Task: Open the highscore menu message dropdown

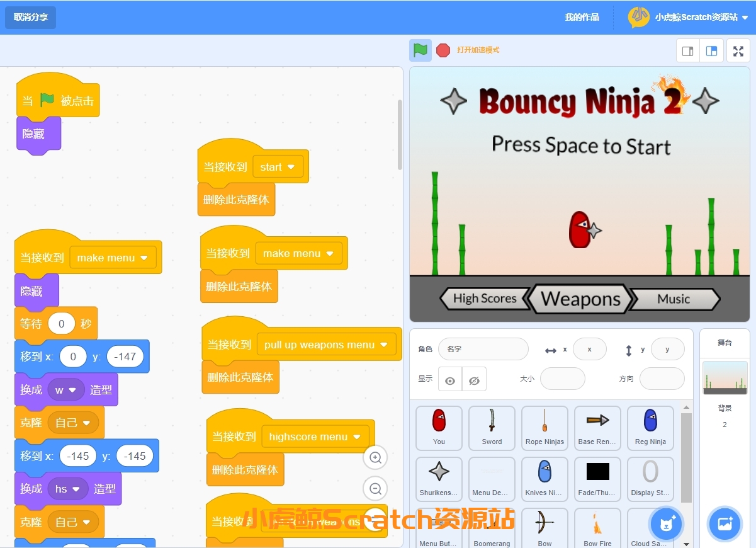Action: pyautogui.click(x=315, y=437)
